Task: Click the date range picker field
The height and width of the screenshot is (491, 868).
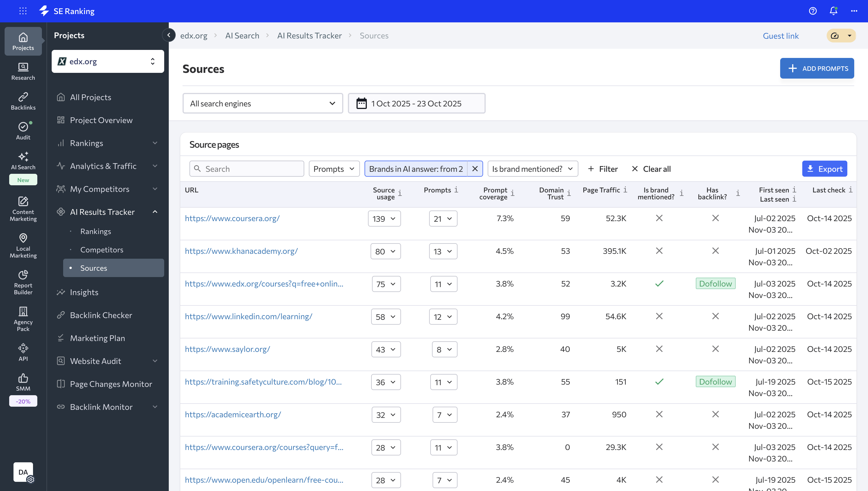Action: coord(416,103)
